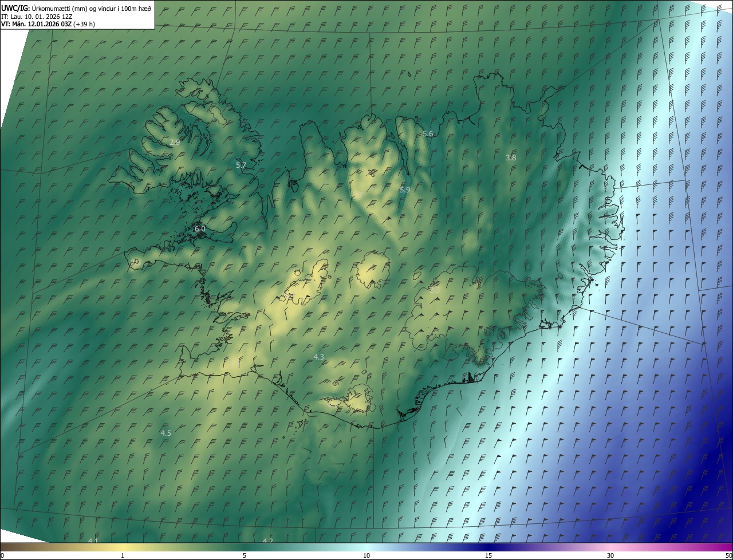Click the map value label "5.9"
Viewport: 733px width, 560px height.
coord(405,190)
